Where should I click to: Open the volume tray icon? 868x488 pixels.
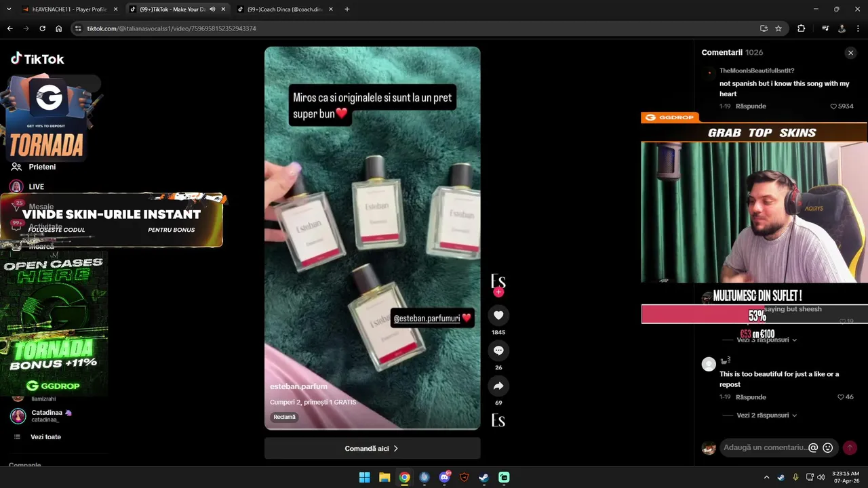[x=821, y=477]
